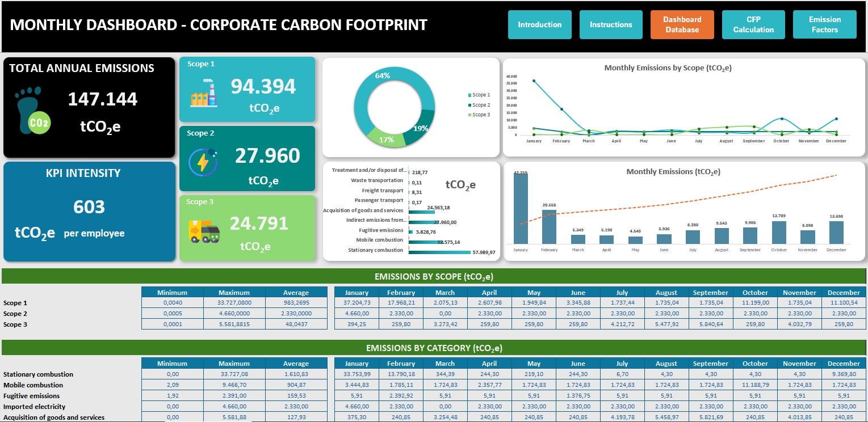Screen dimensions: 868x422
Task: Click the October bar in Monthly Emissions chart
Action: click(x=779, y=233)
